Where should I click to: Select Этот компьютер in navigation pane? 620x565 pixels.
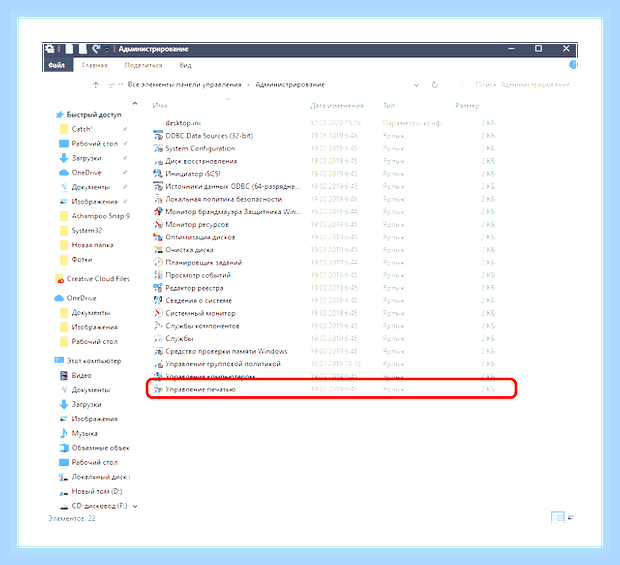tap(94, 361)
